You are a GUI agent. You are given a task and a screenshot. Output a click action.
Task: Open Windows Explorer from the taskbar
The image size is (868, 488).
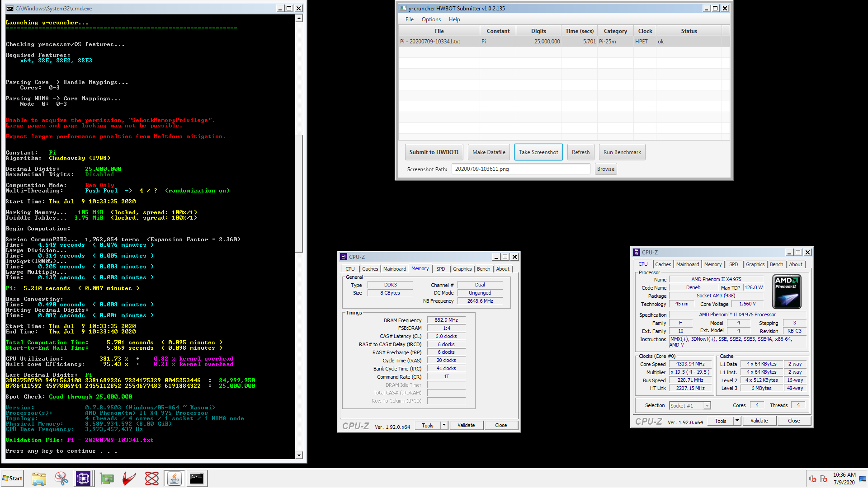[39, 479]
